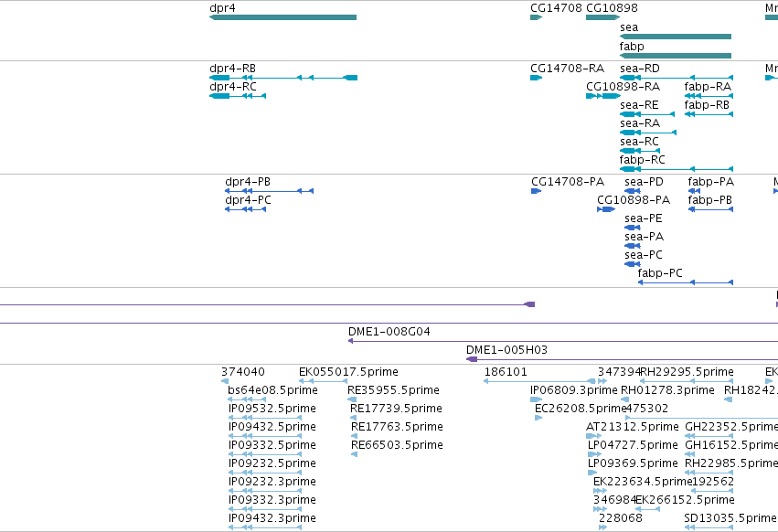Click EST RH22985.5prime
The image size is (778, 532).
click(x=709, y=473)
